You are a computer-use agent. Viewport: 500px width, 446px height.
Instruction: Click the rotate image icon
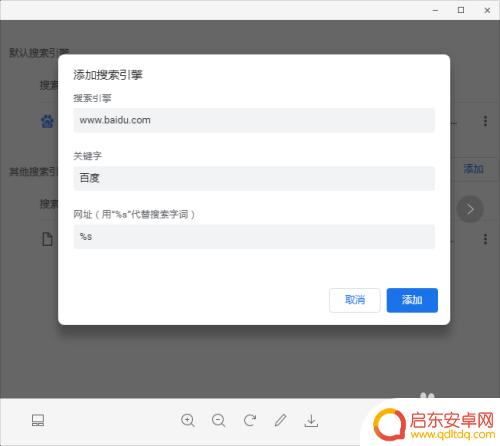point(250,420)
